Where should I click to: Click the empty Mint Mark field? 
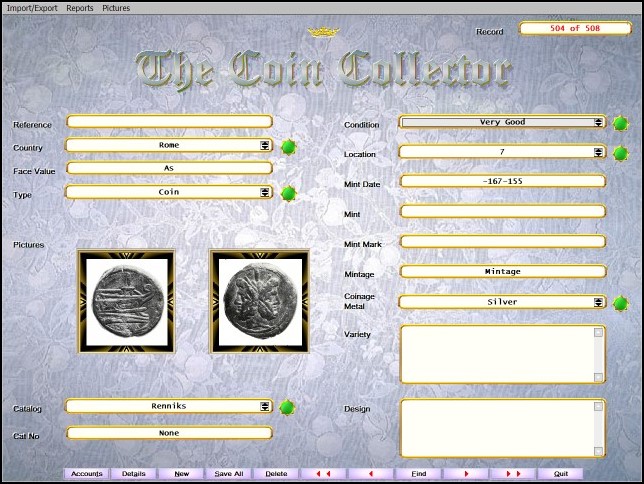tap(503, 241)
